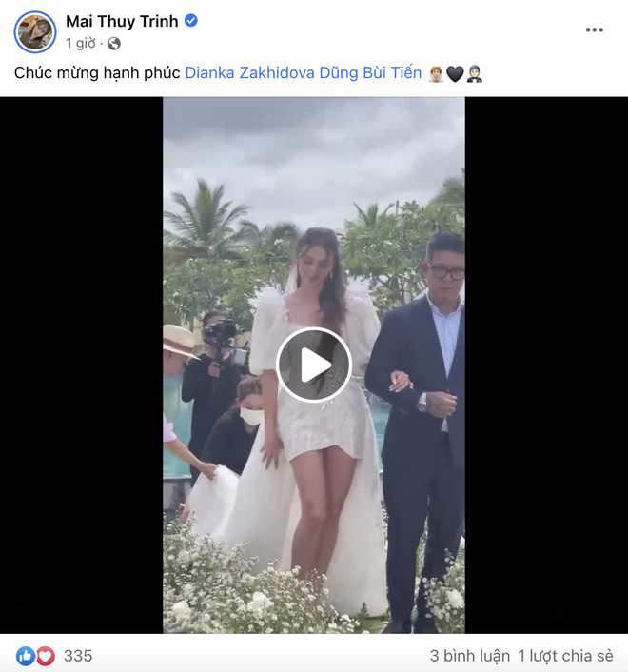Click the blue Like reaction icon
This screenshot has width=628, height=672.
26,656
